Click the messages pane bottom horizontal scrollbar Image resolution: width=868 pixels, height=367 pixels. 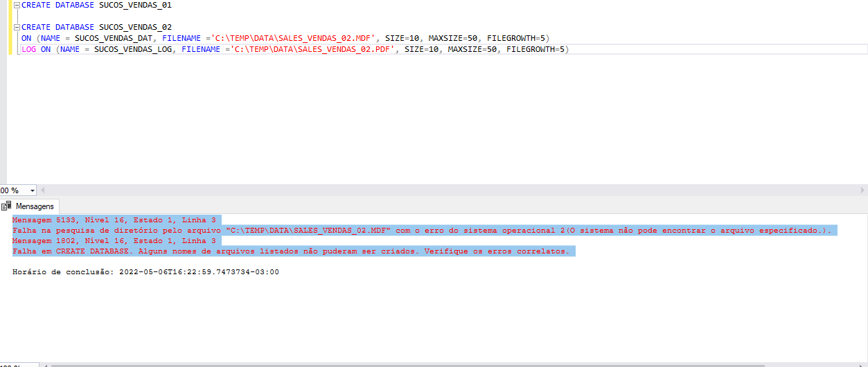(x=409, y=365)
